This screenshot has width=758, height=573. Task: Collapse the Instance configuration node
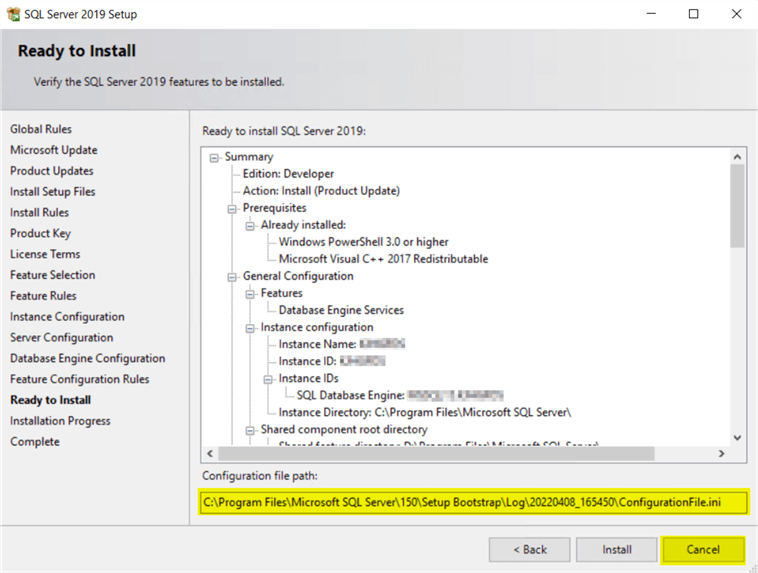tap(250, 328)
